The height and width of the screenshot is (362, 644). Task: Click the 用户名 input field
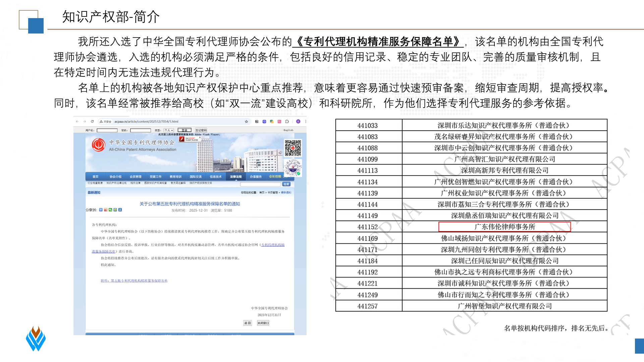point(107,130)
